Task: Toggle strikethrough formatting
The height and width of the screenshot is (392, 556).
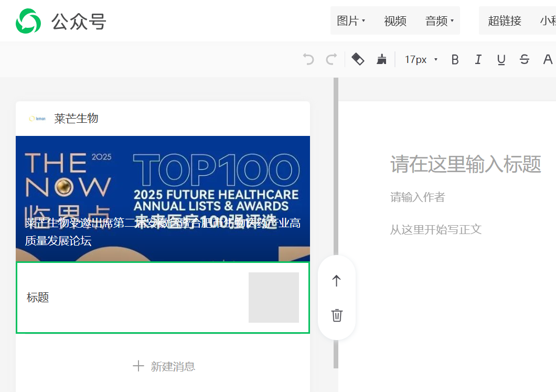Action: point(525,60)
